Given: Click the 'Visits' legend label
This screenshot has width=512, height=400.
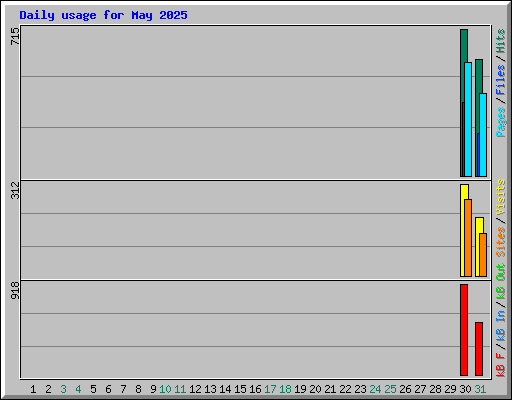Looking at the screenshot, I should [x=501, y=197].
